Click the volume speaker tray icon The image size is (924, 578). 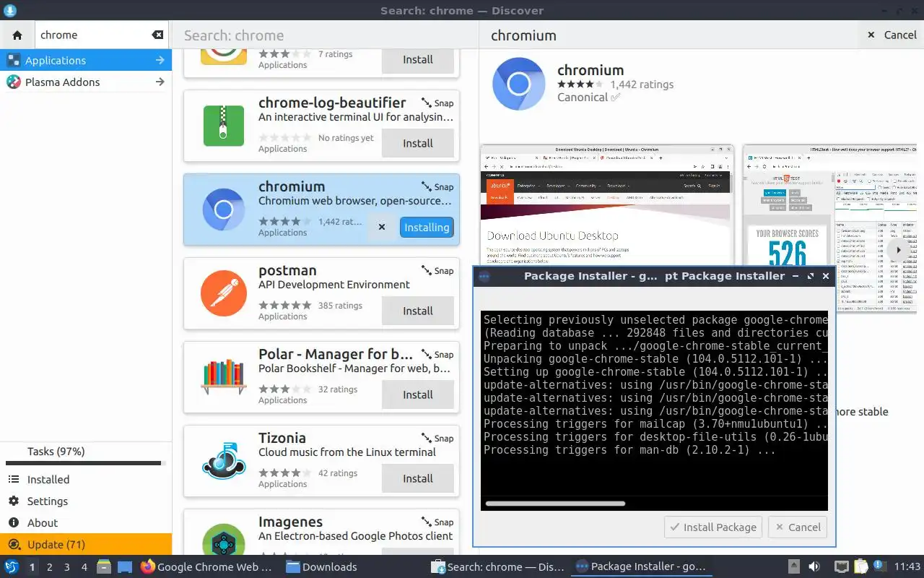coord(814,566)
